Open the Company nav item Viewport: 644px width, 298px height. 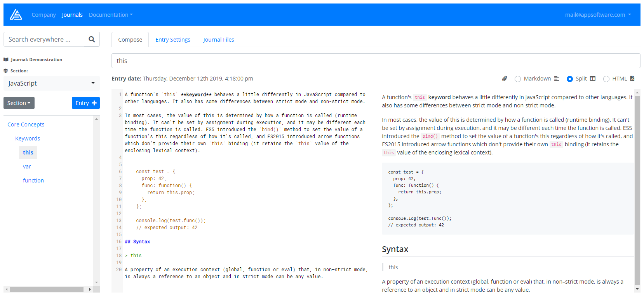point(44,15)
